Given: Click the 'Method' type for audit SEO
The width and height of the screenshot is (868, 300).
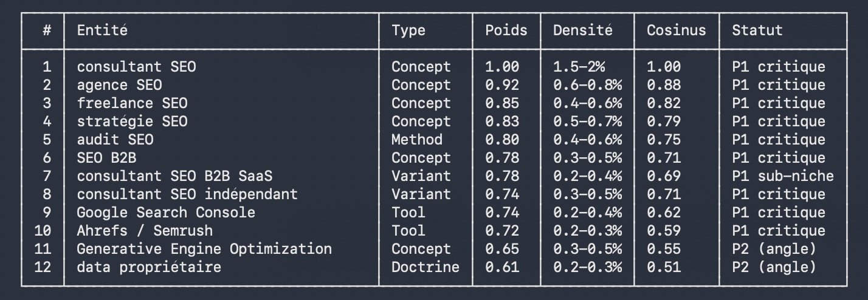Looking at the screenshot, I should coord(416,139).
